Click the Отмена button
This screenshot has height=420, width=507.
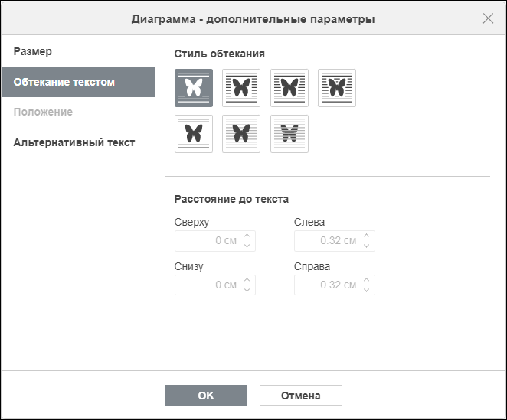point(301,396)
